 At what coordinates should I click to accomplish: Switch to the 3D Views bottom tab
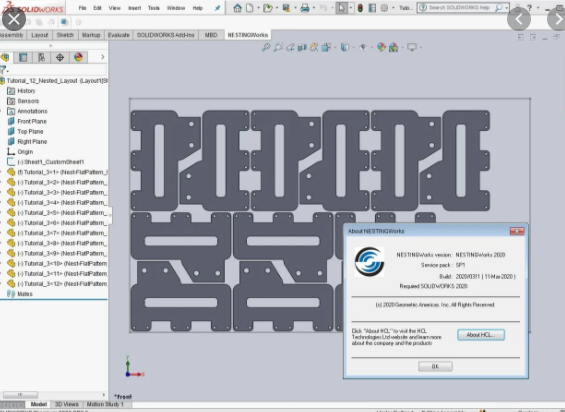pos(67,404)
